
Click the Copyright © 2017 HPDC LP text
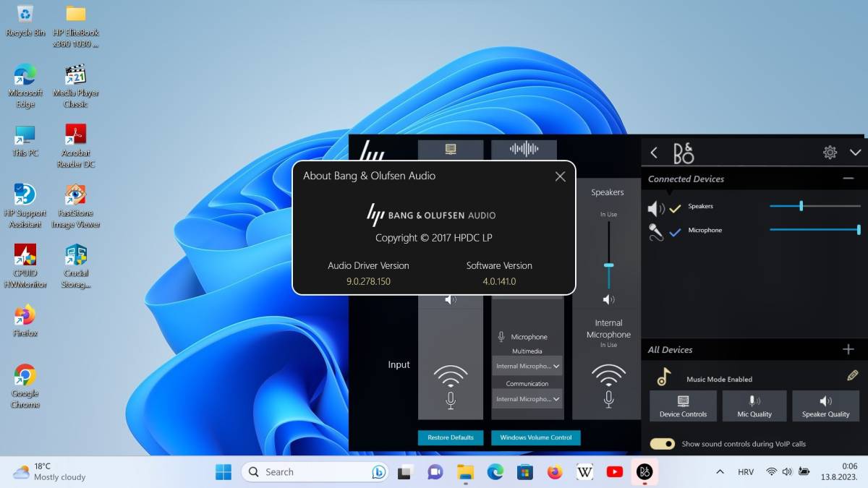[433, 238]
